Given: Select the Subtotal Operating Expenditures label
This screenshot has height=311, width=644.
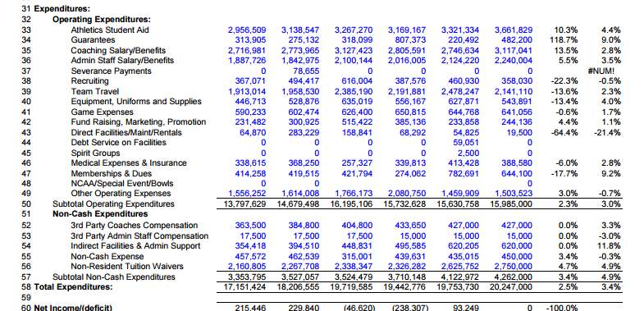Looking at the screenshot, I should (x=113, y=204).
